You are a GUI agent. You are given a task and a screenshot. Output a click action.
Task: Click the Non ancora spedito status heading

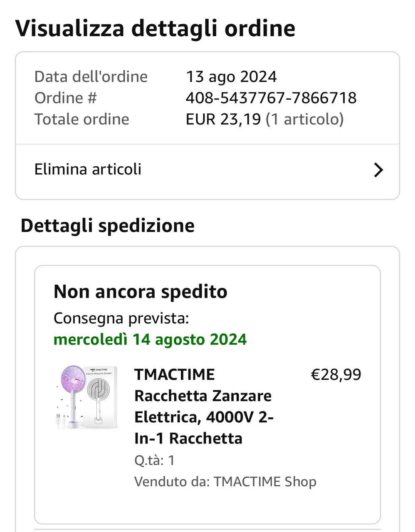(141, 292)
